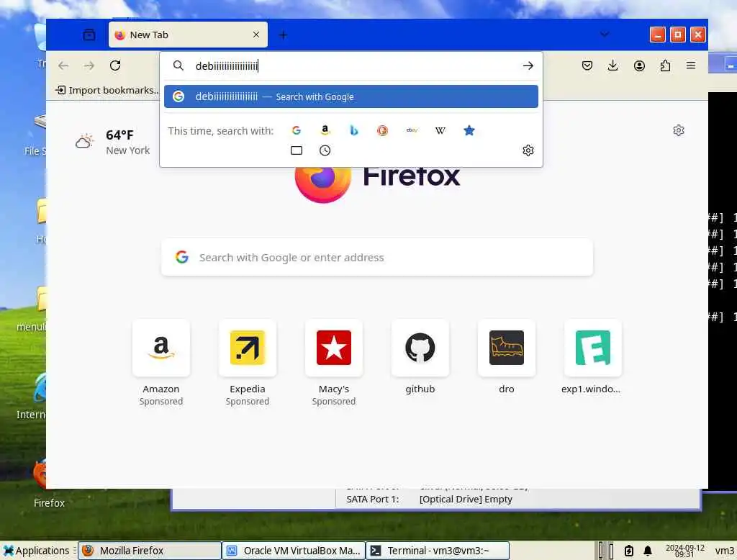Search this time with Google

[x=296, y=130]
